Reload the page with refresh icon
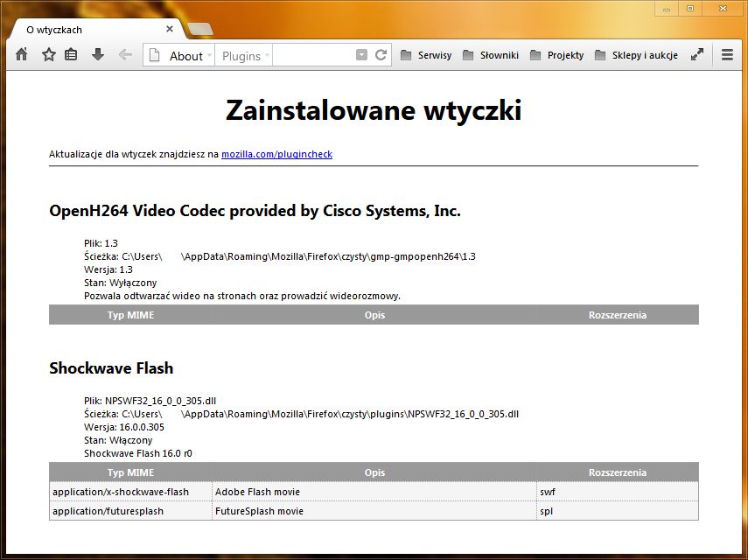The width and height of the screenshot is (748, 560). pyautogui.click(x=381, y=55)
